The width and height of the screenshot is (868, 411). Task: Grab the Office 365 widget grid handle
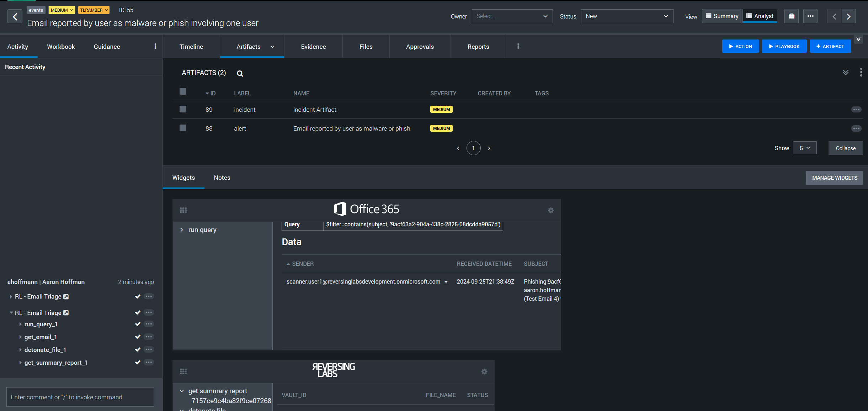[183, 210]
